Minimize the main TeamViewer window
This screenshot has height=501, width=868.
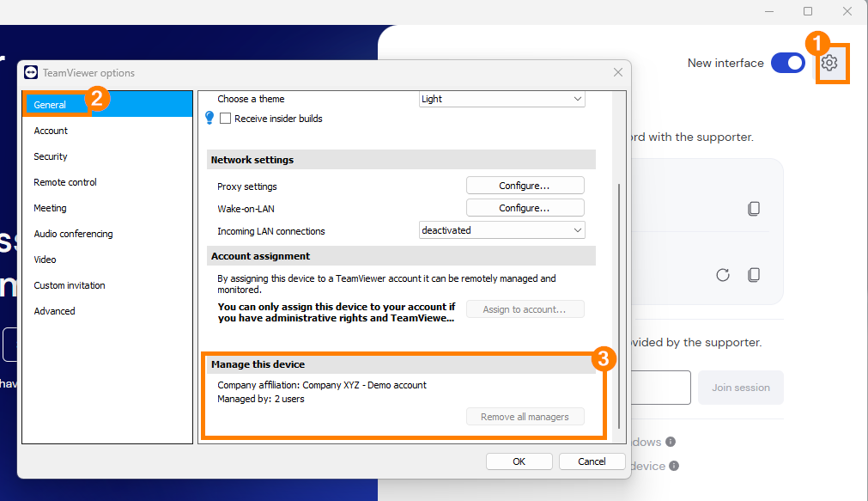click(769, 11)
